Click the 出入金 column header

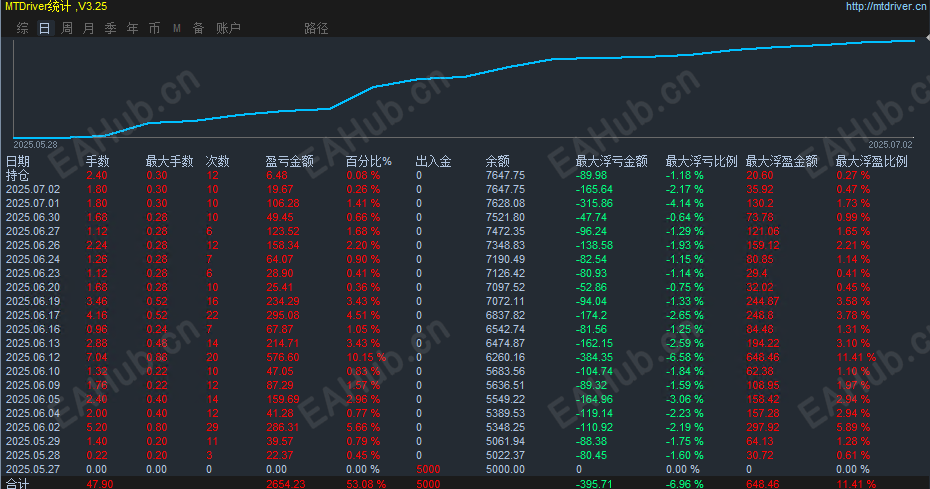click(x=433, y=161)
